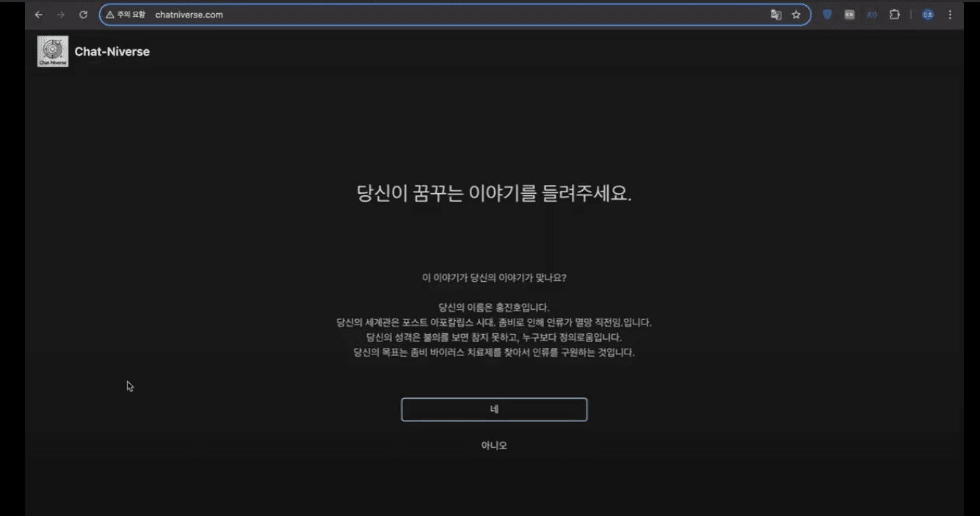Open the browser profile avatar
Screen dimensions: 980x516
[x=928, y=15]
